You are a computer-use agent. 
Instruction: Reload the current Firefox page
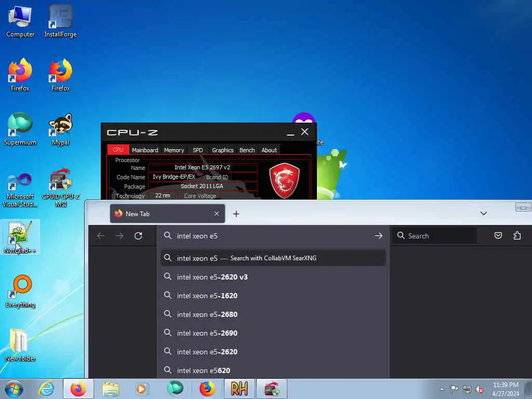point(138,236)
